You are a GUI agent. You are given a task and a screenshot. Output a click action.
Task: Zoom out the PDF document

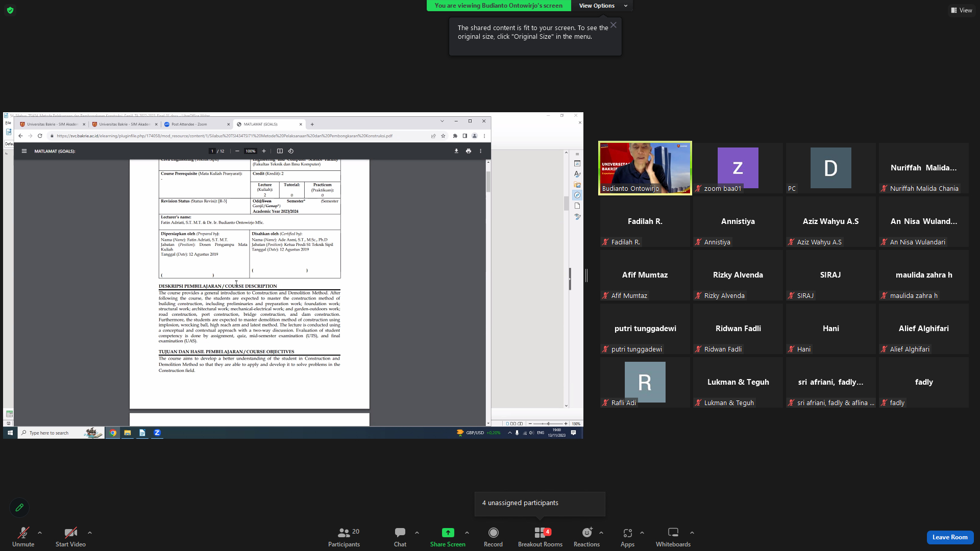pos(237,151)
